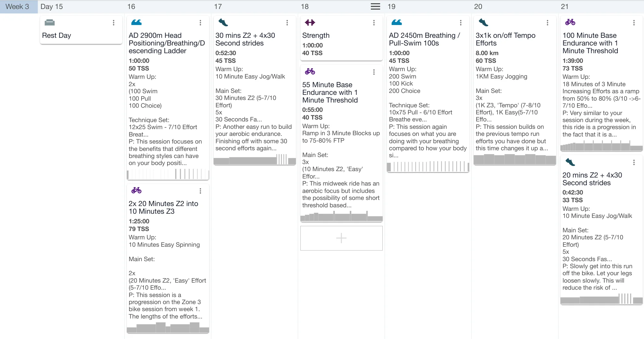
Task: Click bike icon on 55 Minute Base Endurance
Action: coord(310,72)
